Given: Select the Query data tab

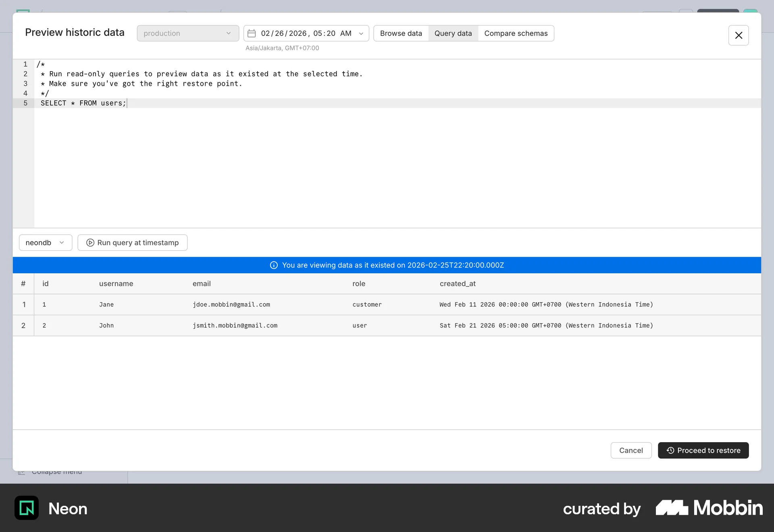Looking at the screenshot, I should pos(453,33).
